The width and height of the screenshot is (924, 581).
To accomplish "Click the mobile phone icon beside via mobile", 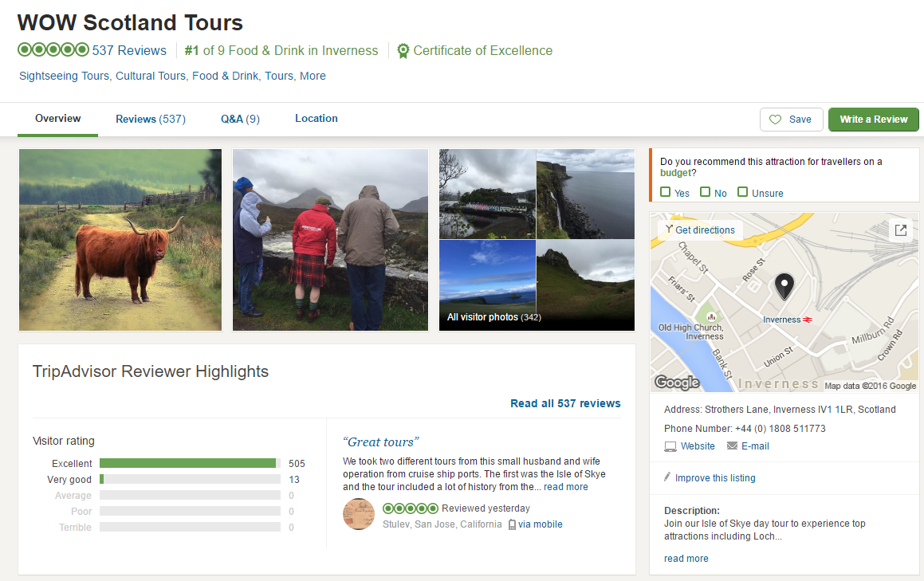I will click(x=512, y=524).
